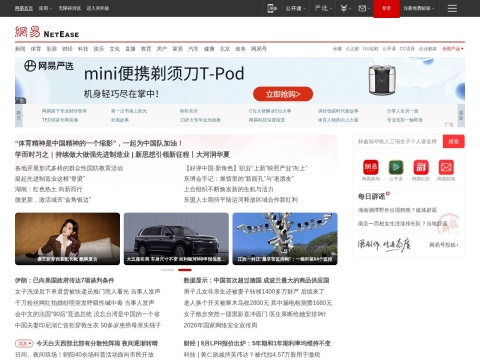Click the yen payment icon in top bar

345,8
